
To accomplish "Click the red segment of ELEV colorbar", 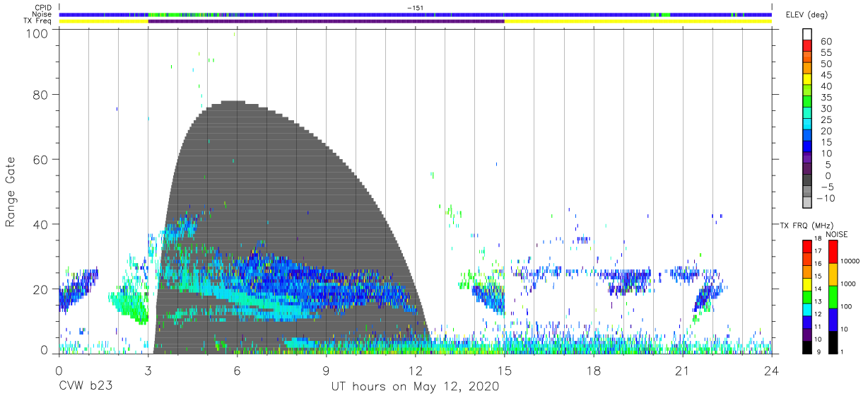I will [x=807, y=46].
